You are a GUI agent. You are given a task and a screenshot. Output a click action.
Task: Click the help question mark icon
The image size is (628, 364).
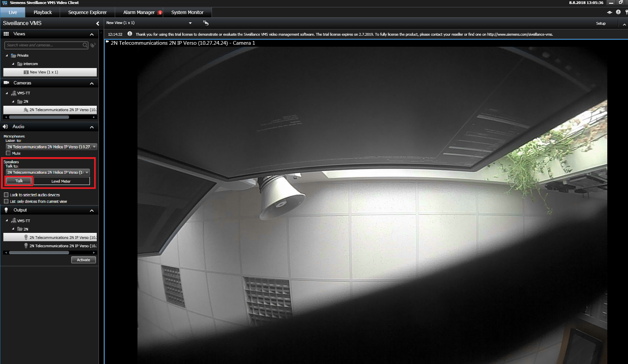618,12
